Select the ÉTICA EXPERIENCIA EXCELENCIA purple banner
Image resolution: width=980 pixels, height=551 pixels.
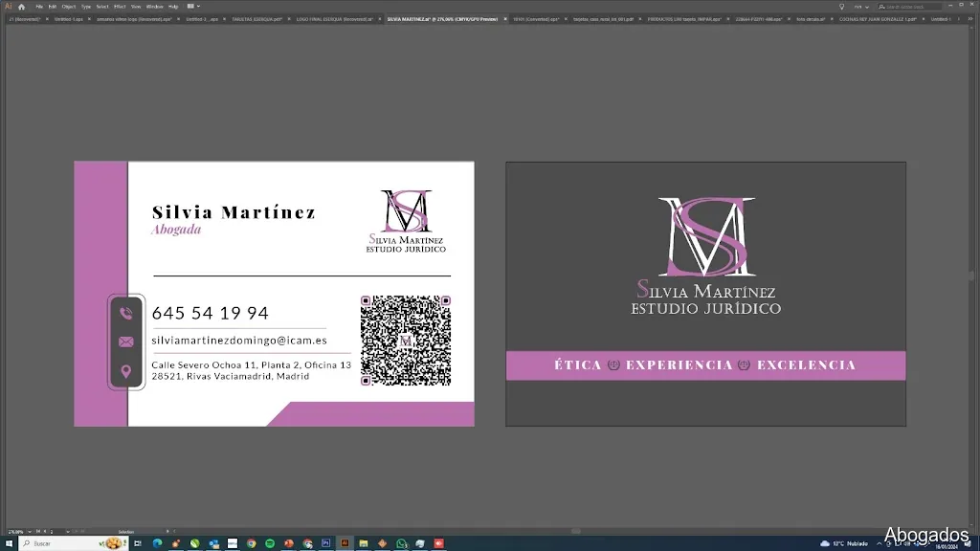tap(705, 365)
